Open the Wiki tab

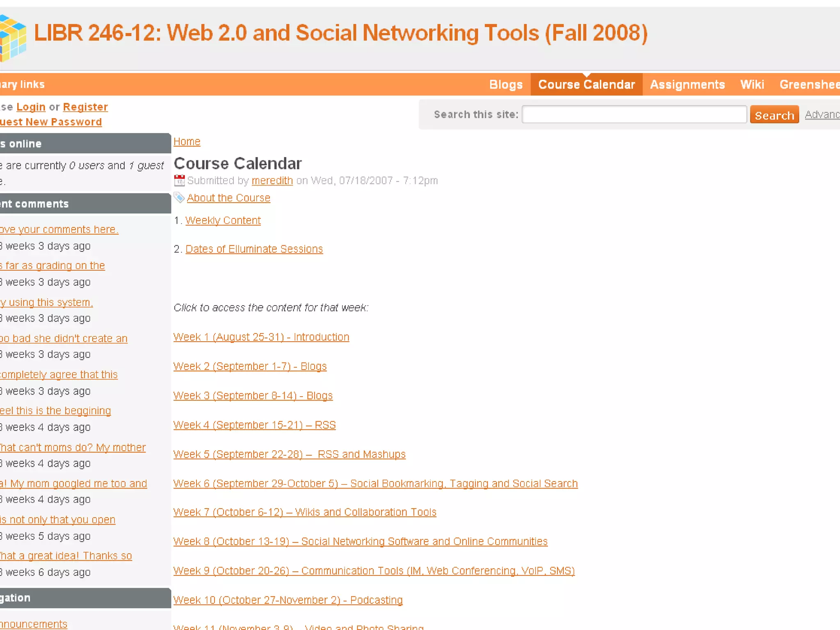coord(752,84)
